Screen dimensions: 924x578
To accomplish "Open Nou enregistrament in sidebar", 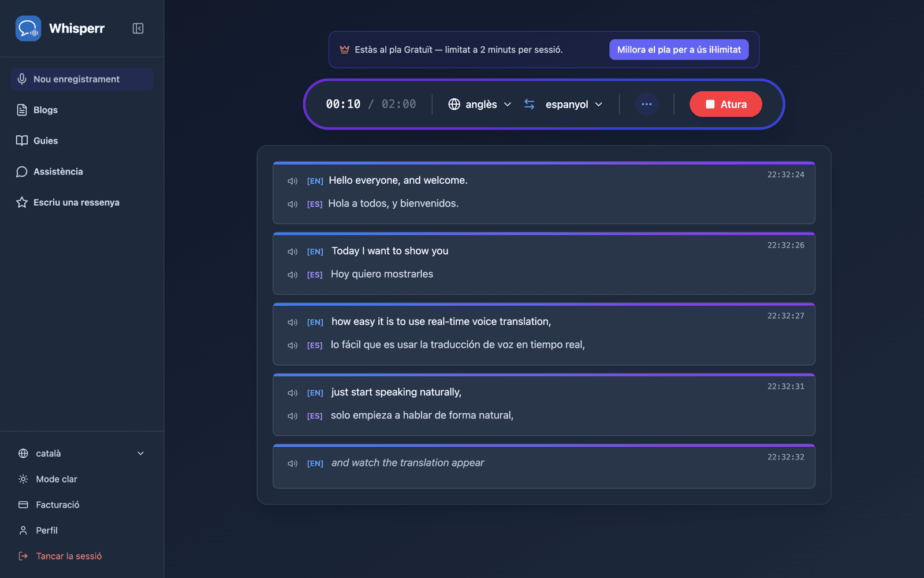I will point(81,79).
